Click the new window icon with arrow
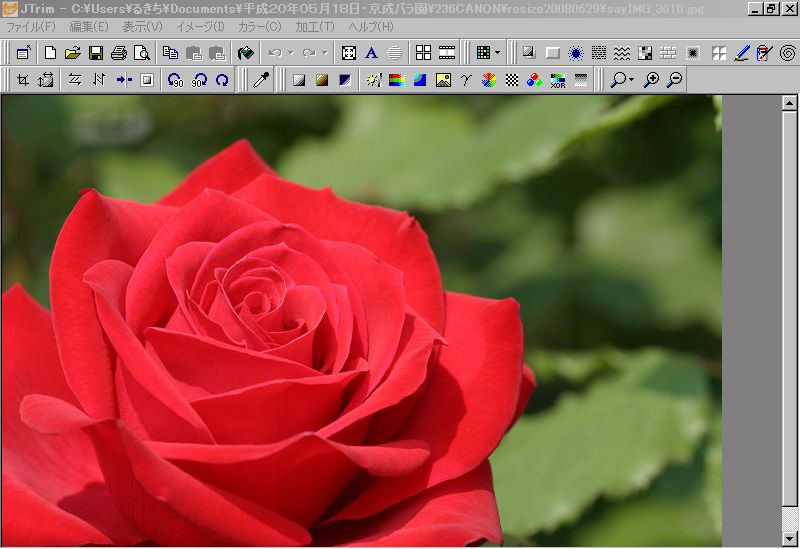 pos(23,53)
